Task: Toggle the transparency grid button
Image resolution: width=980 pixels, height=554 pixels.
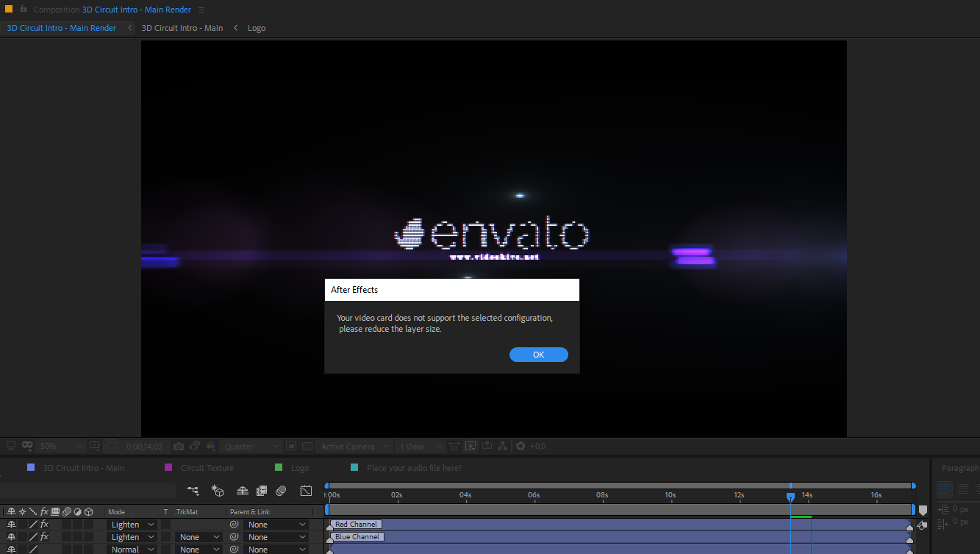Action: coord(307,446)
